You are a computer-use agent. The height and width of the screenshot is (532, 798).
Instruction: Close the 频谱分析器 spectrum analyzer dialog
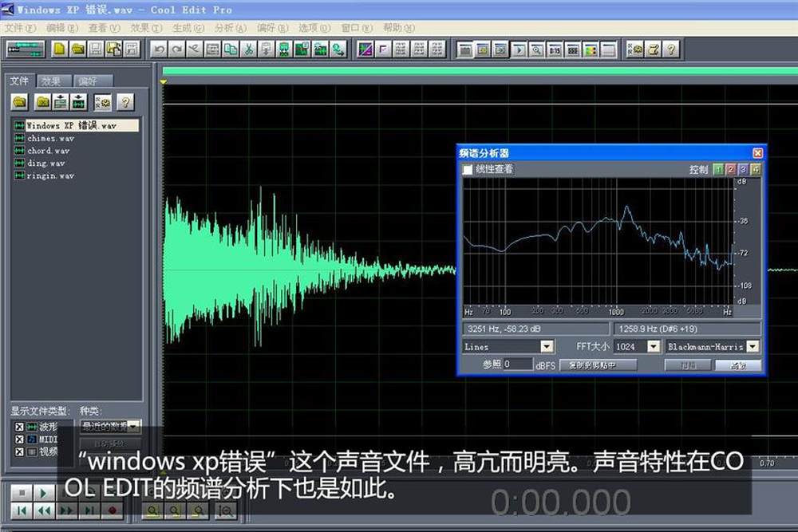(757, 153)
